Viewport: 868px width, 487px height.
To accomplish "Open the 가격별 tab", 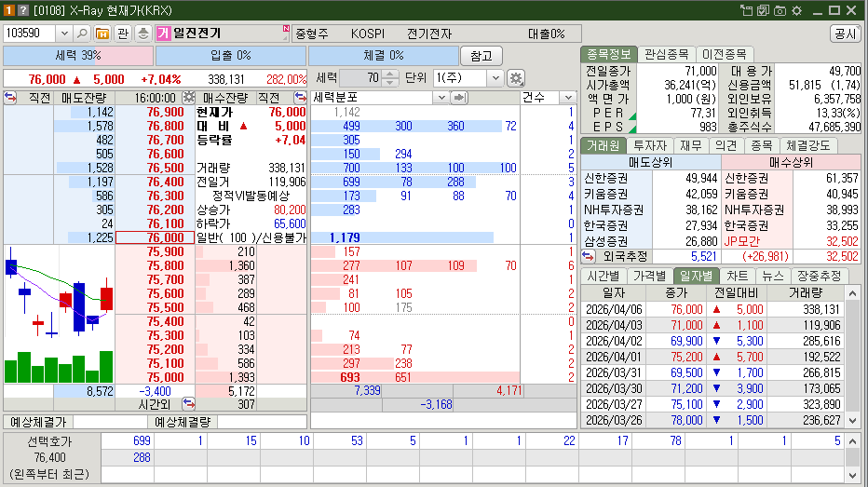I will (x=650, y=276).
